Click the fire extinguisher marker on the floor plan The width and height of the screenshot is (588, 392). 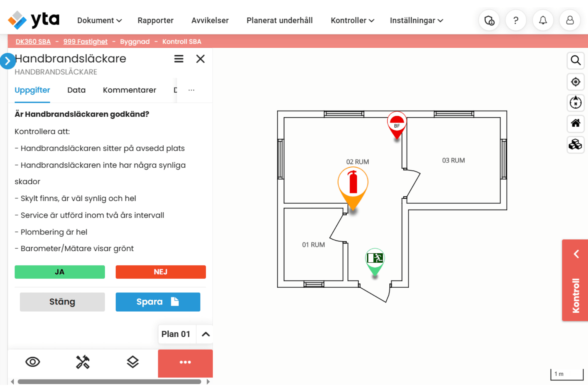click(353, 183)
